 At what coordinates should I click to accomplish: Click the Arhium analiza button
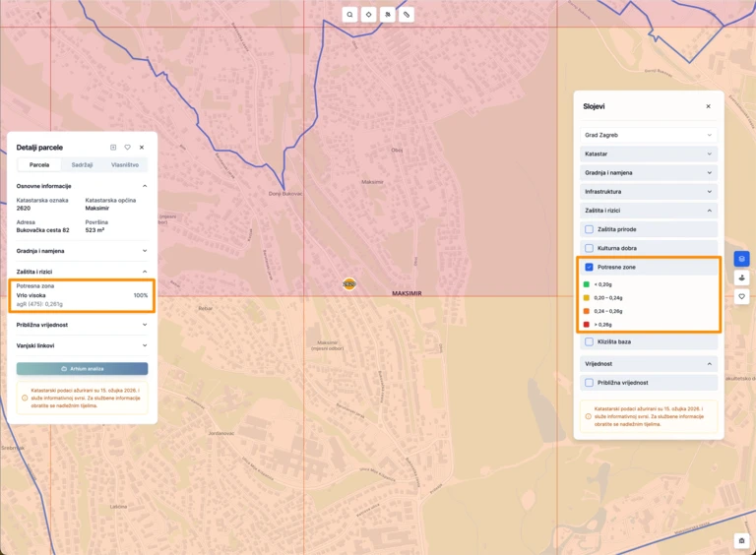(82, 369)
